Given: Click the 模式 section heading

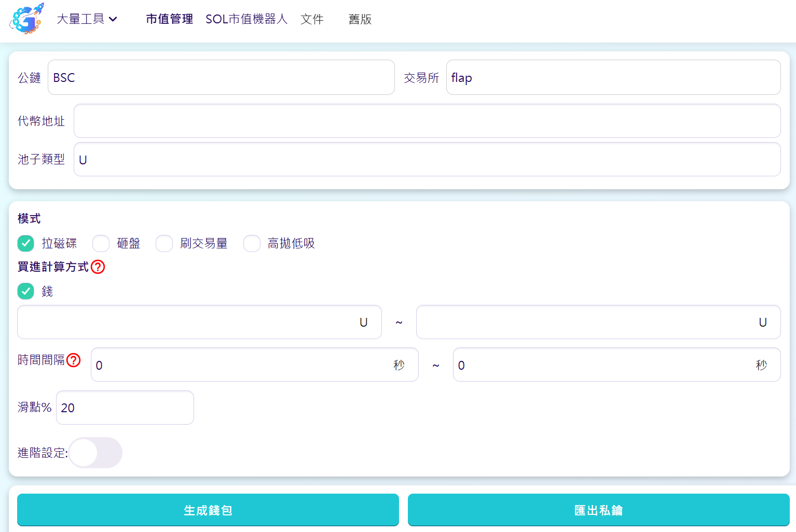Looking at the screenshot, I should click(29, 219).
